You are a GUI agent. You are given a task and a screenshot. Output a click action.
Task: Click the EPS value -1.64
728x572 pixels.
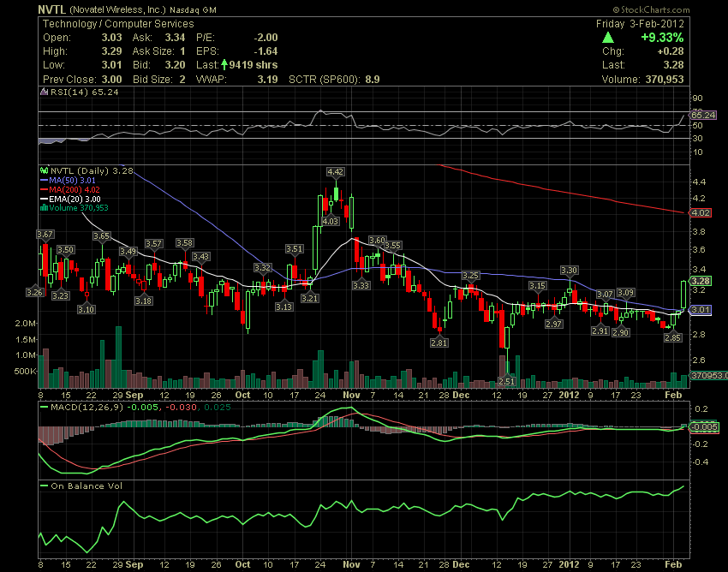266,51
